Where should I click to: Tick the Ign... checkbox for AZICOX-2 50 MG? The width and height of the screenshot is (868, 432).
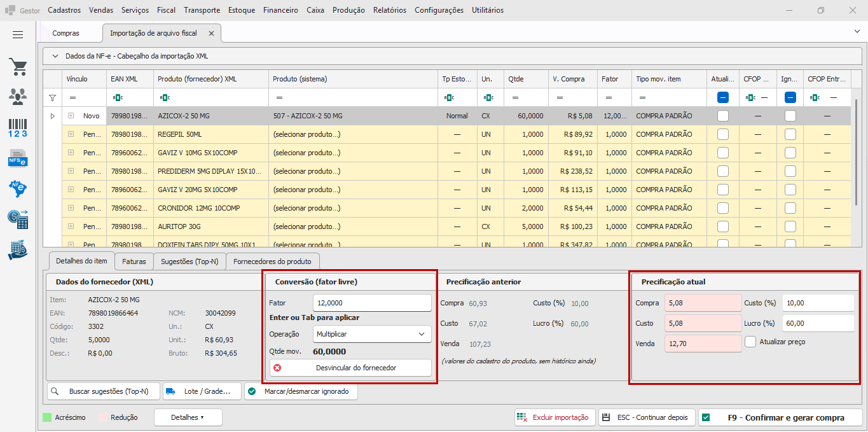click(790, 116)
